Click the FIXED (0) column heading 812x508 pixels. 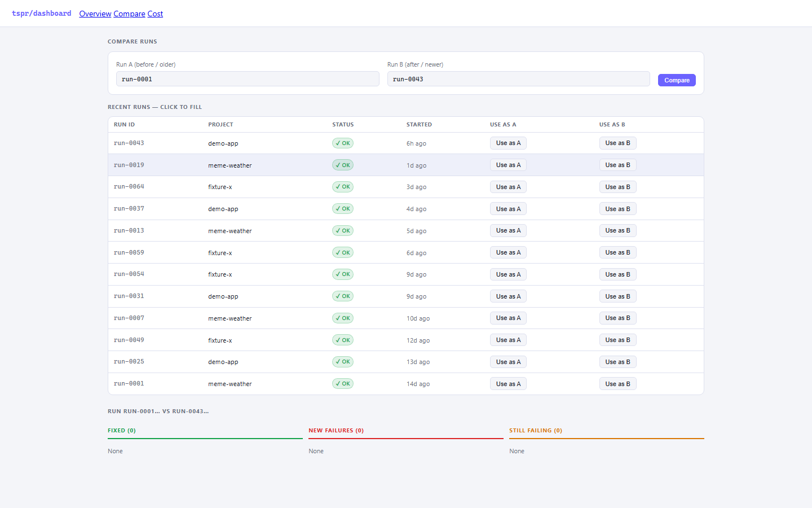click(122, 431)
